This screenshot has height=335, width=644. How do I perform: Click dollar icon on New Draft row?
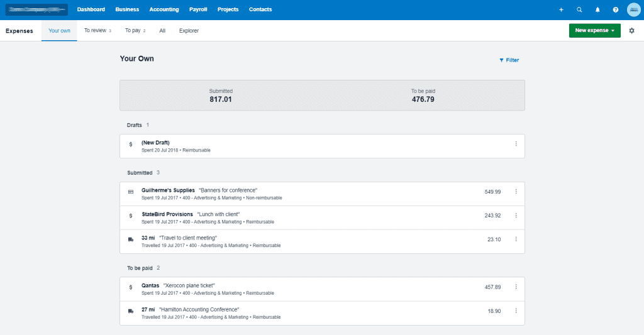(x=131, y=144)
